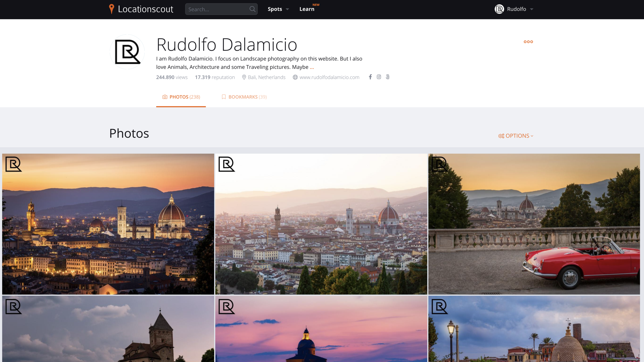Image resolution: width=644 pixels, height=362 pixels.
Task: Expand the photo OPTIONS dropdown
Action: click(x=516, y=136)
